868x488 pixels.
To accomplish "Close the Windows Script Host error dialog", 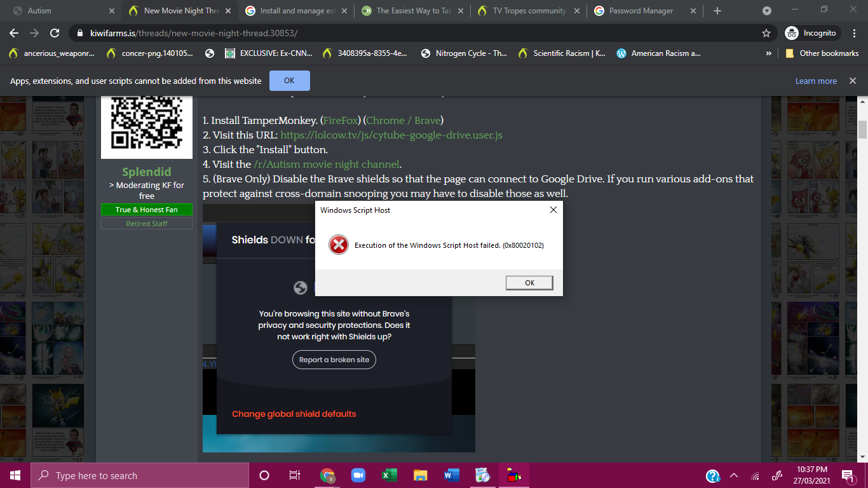I will pyautogui.click(x=553, y=210).
